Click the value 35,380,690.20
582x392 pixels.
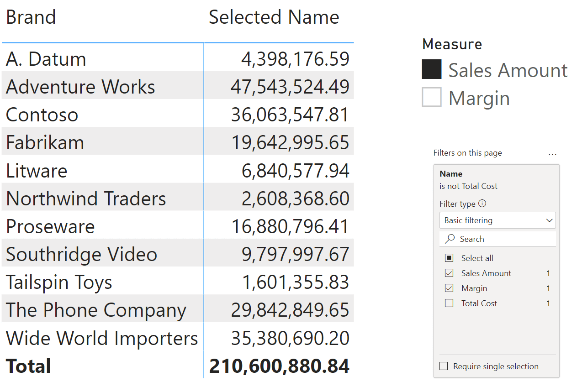290,338
